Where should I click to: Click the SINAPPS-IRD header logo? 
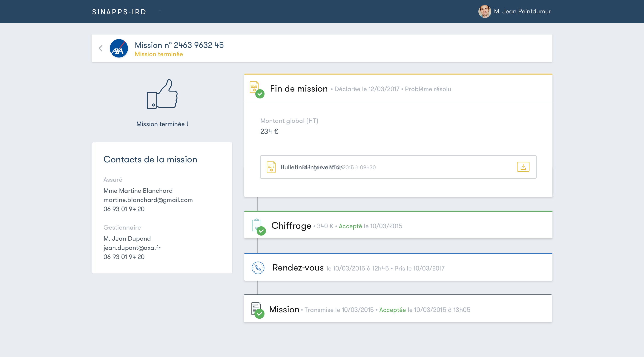point(119,12)
